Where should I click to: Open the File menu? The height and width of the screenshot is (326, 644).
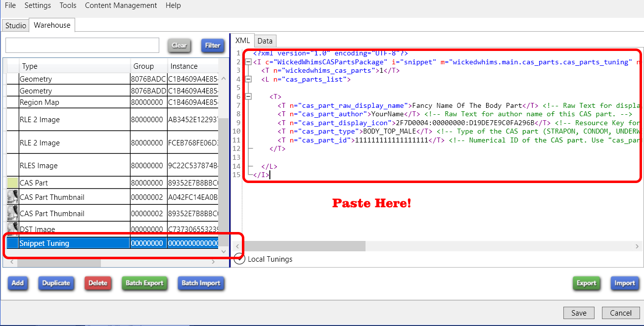[10, 5]
